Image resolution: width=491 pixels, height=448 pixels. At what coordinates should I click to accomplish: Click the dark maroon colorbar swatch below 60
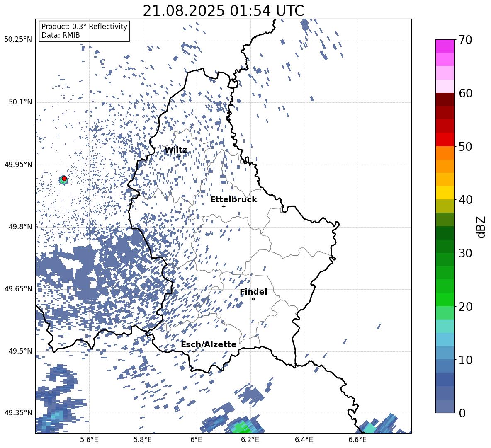coord(445,100)
